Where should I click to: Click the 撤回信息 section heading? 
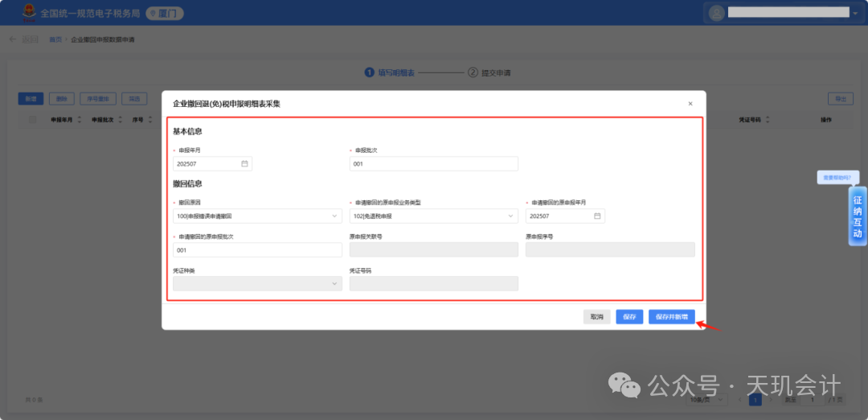coord(187,183)
